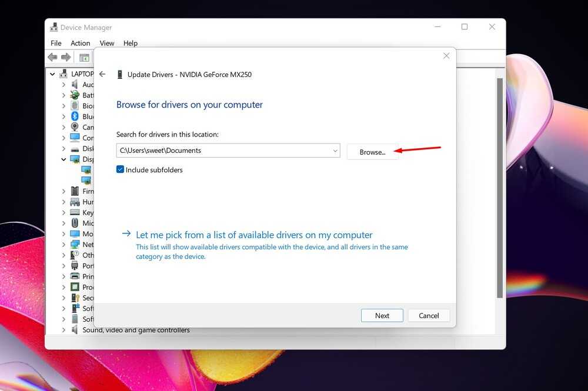Screen dimensions: 588x391
Task: Click the Printers category icon
Action: point(75,276)
